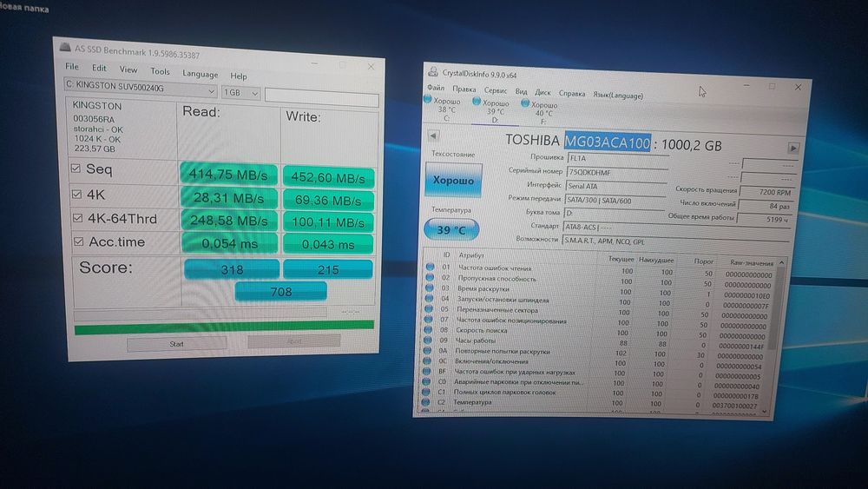Click the 39 °C temperature button
The width and height of the screenshot is (868, 489).
click(x=451, y=229)
